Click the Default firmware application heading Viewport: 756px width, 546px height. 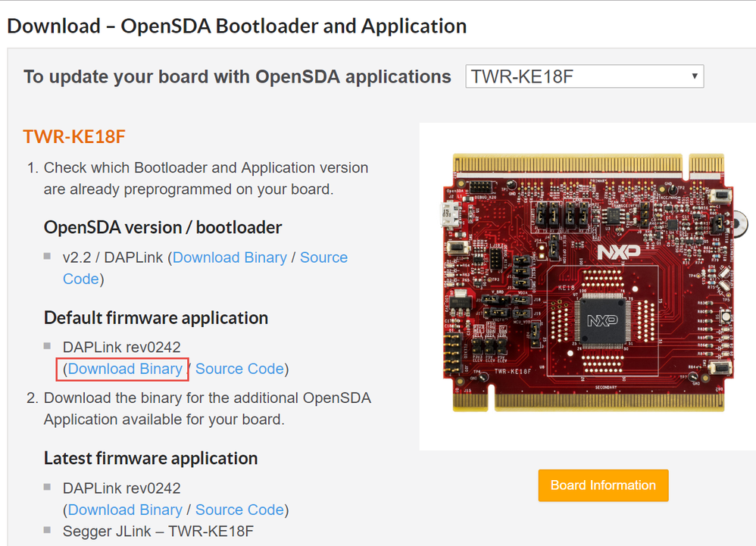coord(156,318)
